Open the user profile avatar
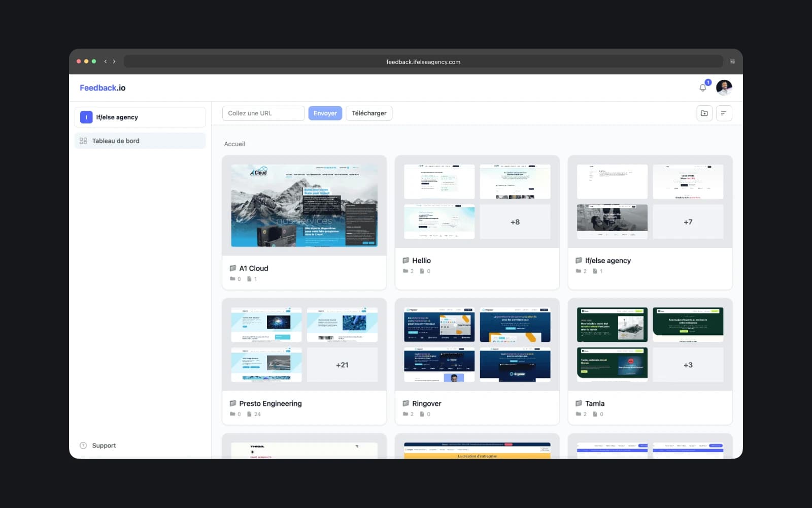The image size is (812, 508). (x=724, y=87)
